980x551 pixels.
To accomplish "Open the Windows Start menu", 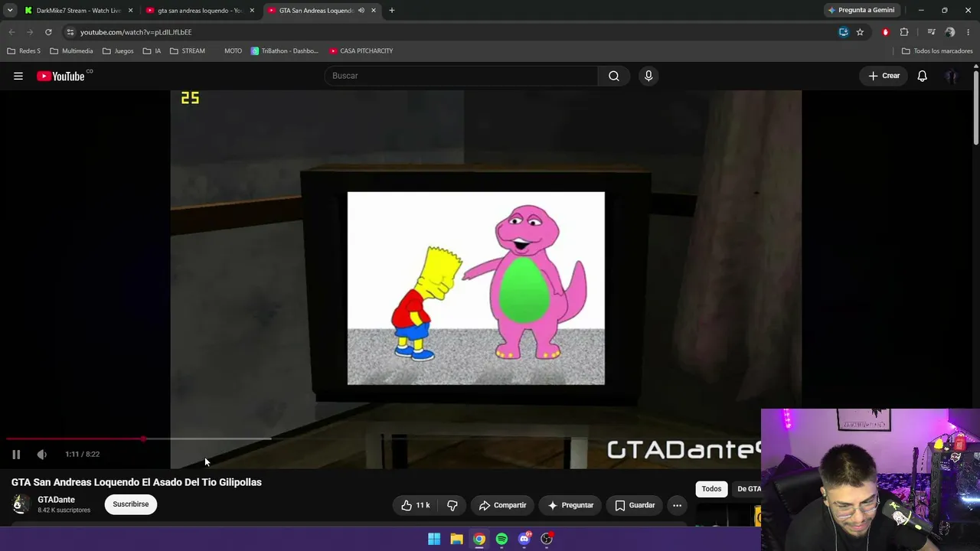I will coord(434,539).
